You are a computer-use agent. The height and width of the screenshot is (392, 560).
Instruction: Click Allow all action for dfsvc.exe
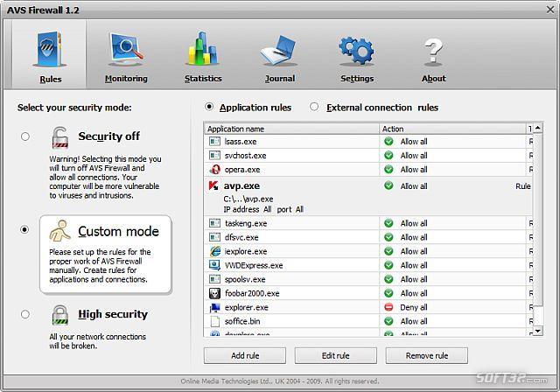[414, 237]
